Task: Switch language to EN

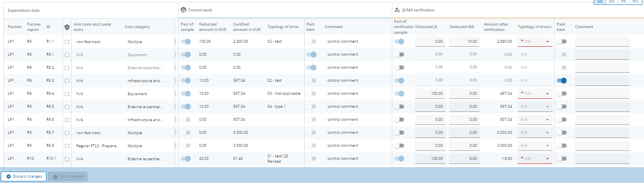Action: coord(612,2)
